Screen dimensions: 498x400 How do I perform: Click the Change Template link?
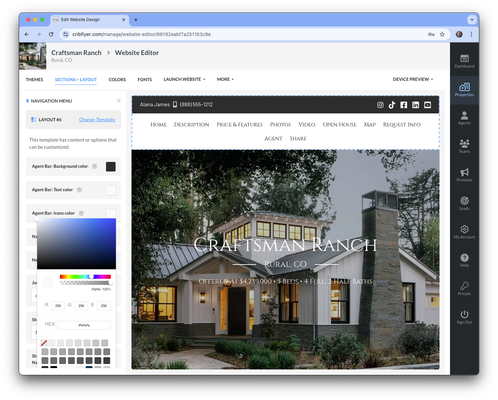point(97,119)
